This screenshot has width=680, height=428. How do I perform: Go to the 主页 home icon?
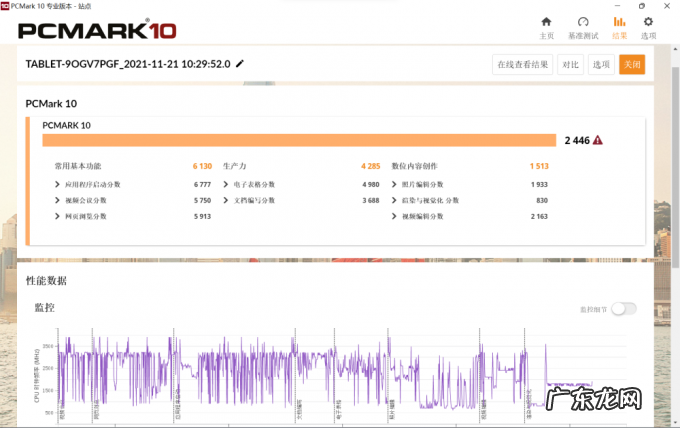(546, 22)
